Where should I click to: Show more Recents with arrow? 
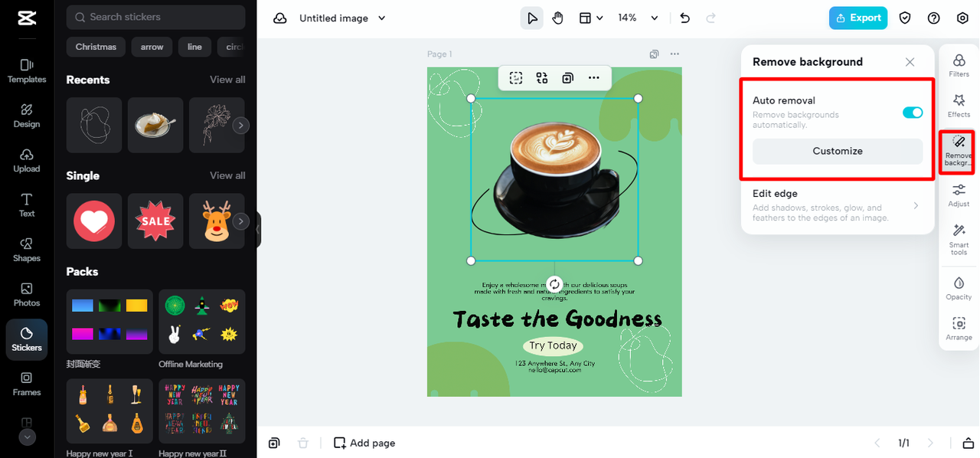pos(241,125)
